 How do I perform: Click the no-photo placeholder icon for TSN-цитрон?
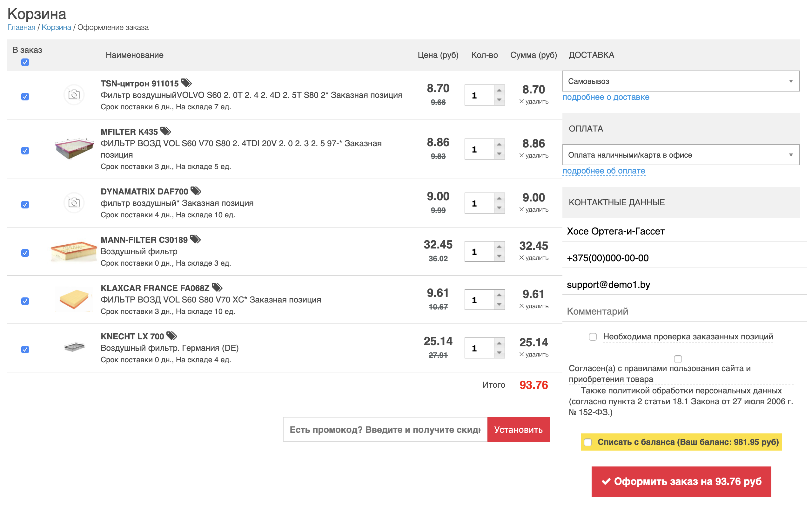point(74,95)
